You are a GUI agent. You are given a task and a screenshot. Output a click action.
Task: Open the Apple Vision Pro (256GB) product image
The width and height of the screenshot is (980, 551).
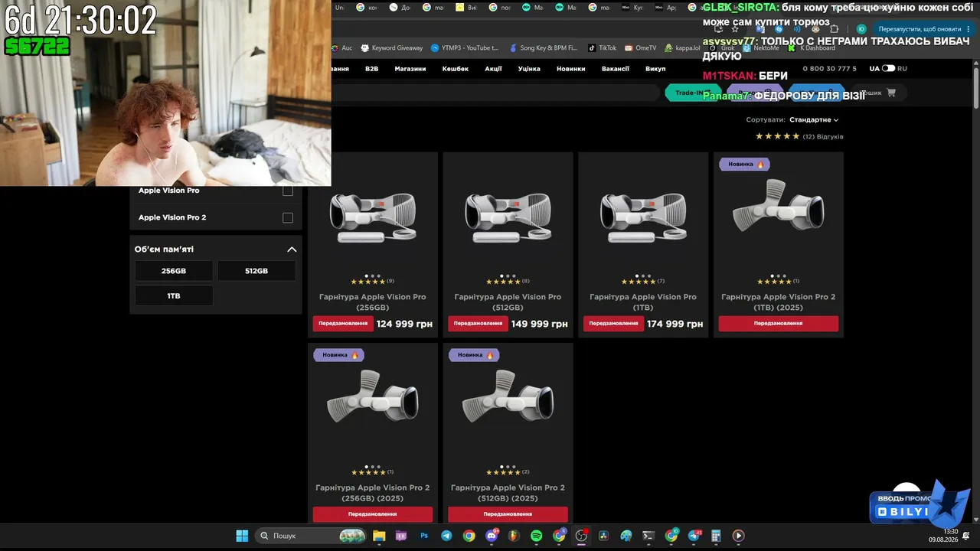(373, 217)
